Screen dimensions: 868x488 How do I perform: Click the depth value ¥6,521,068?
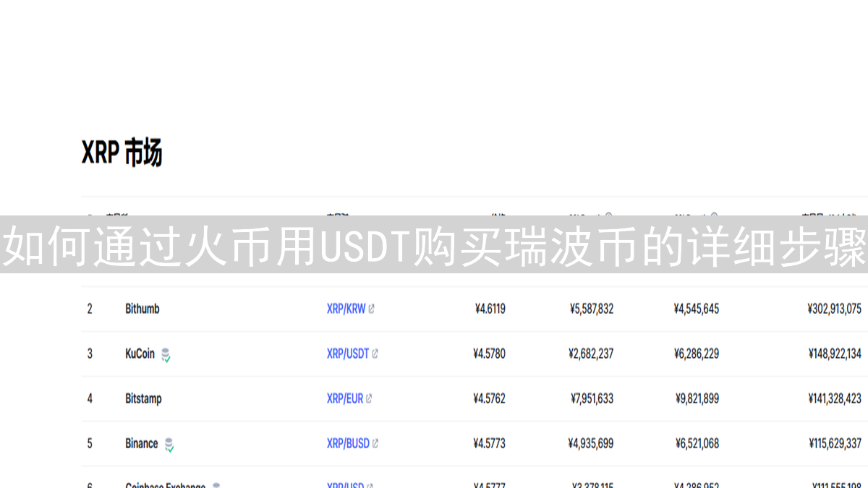coord(697,443)
